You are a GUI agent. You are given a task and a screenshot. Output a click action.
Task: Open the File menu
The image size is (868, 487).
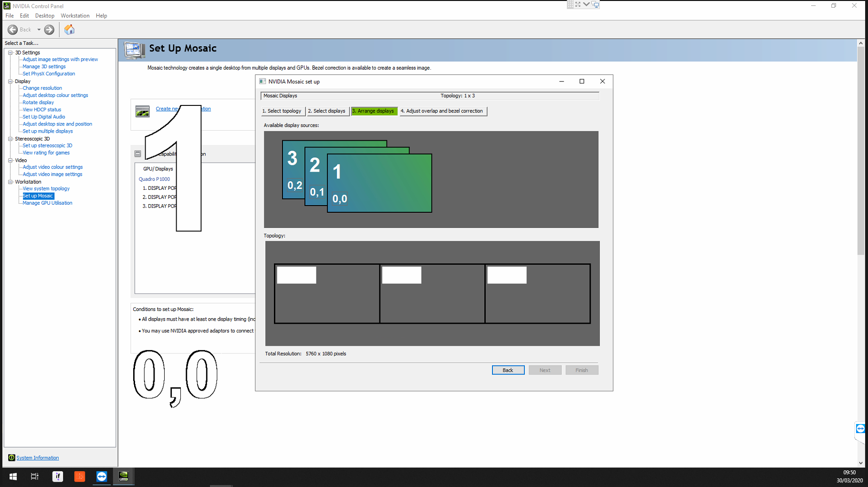pos(10,16)
